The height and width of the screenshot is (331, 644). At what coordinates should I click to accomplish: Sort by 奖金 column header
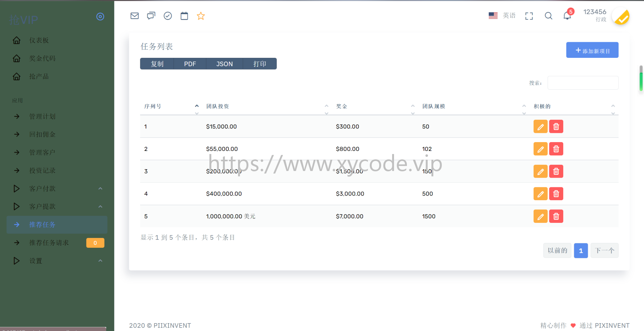pyautogui.click(x=375, y=107)
